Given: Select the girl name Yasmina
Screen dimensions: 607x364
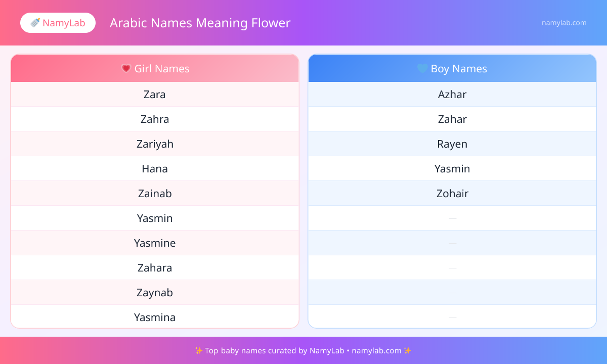Looking at the screenshot, I should pos(155,317).
